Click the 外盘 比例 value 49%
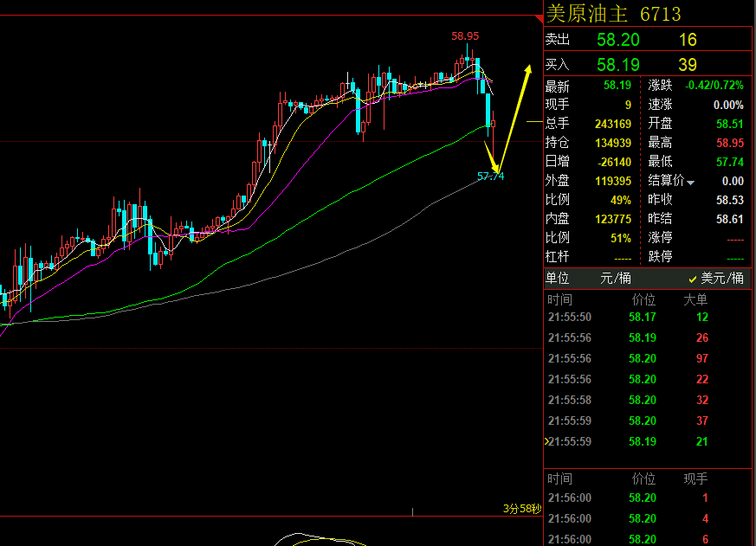756x546 pixels. pyautogui.click(x=621, y=200)
